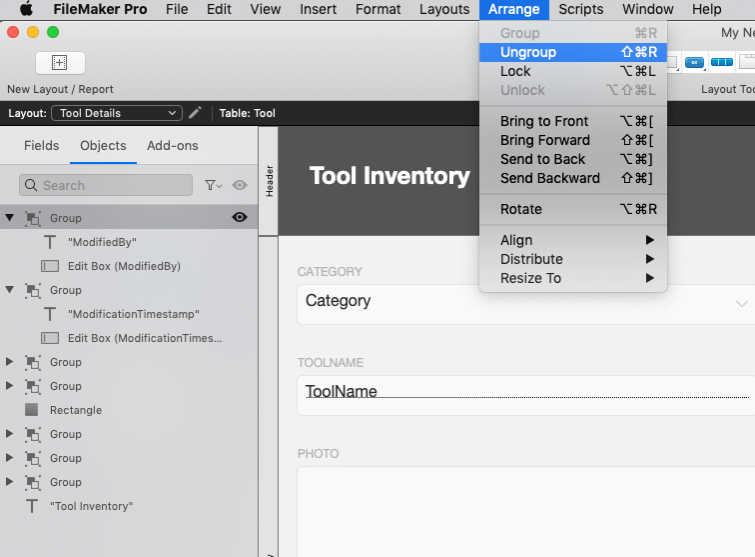This screenshot has height=557, width=755.
Task: Select the Button Bar tool
Action: tap(722, 62)
